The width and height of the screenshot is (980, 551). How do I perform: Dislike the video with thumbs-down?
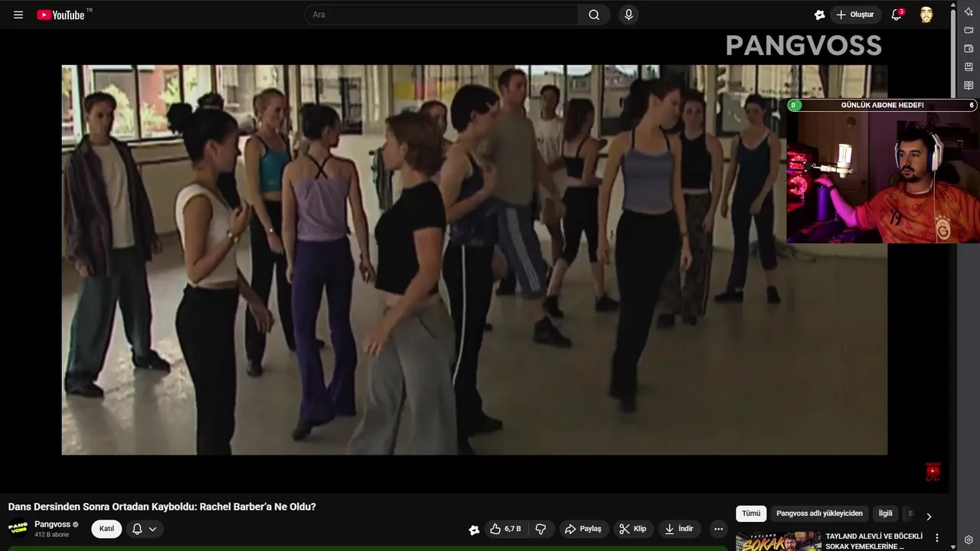(541, 529)
